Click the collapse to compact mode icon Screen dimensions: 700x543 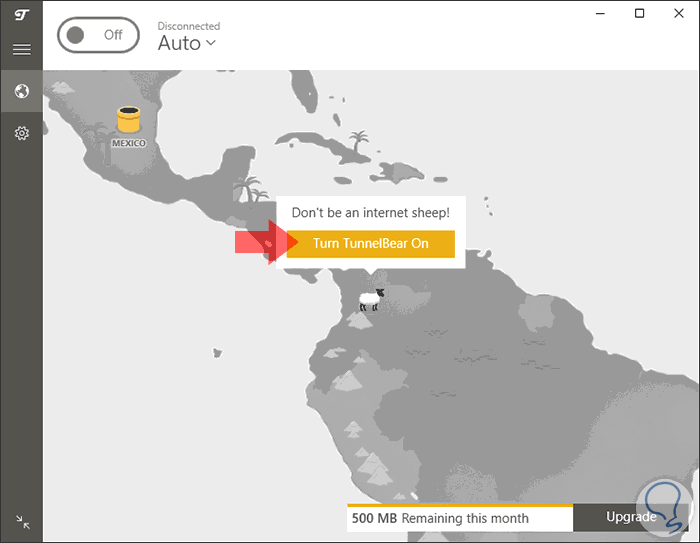click(22, 522)
